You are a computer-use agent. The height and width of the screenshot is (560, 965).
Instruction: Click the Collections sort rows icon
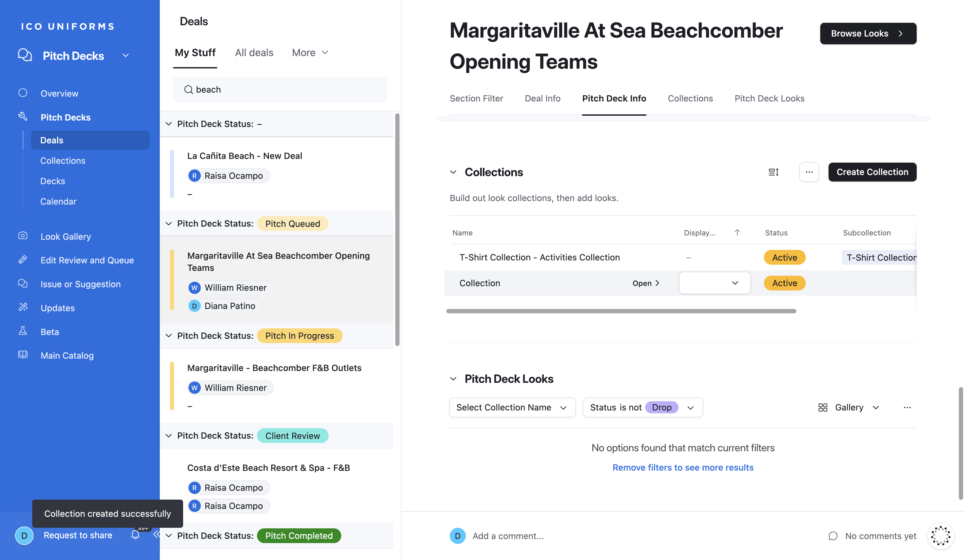pyautogui.click(x=773, y=172)
